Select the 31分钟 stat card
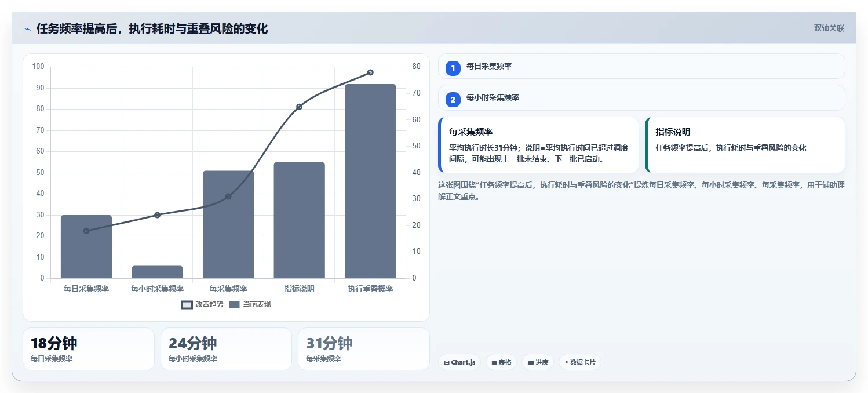The height and width of the screenshot is (393, 868). click(363, 349)
